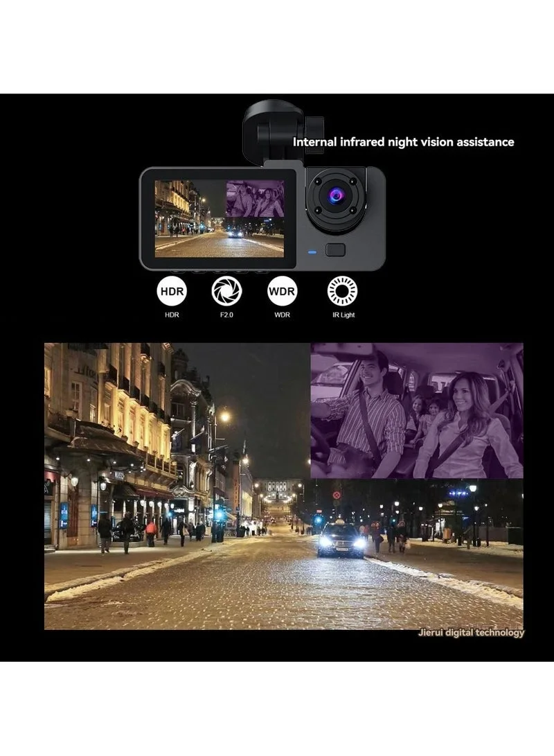Click the dashcam's built-in display screen
554x756 pixels.
coord(219,218)
